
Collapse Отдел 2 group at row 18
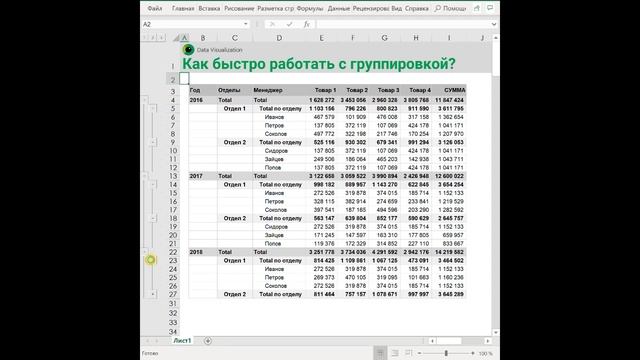(153, 218)
